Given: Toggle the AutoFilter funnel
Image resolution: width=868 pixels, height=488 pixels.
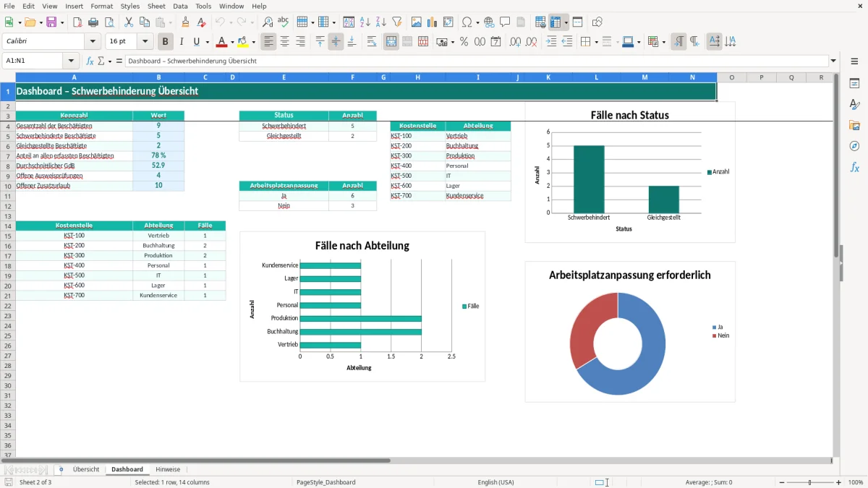Looking at the screenshot, I should (x=396, y=22).
